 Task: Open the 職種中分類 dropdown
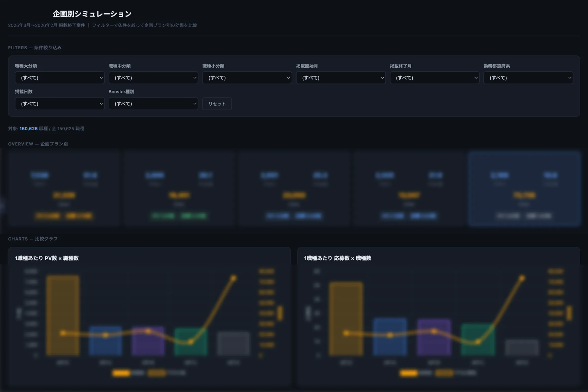pos(153,78)
